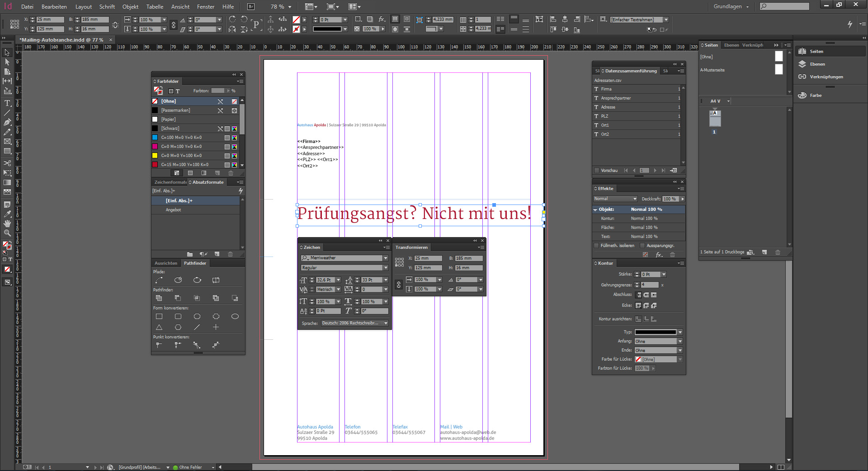This screenshot has height=471, width=868.
Task: Enable the Vorschau checkbox
Action: click(597, 171)
